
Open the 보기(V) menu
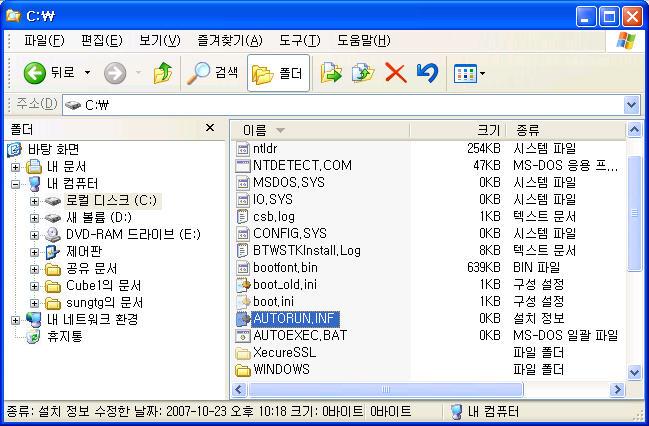[x=159, y=41]
